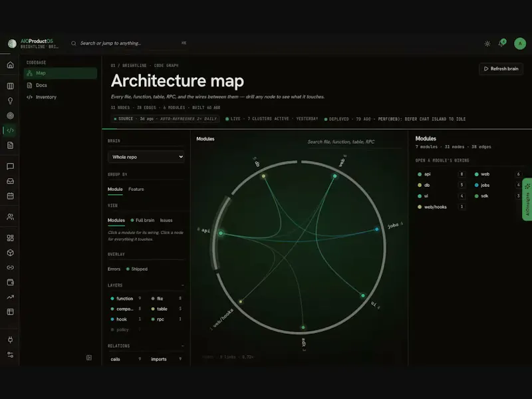
Task: Open the board columns icon in sidebar
Action: coord(10,86)
